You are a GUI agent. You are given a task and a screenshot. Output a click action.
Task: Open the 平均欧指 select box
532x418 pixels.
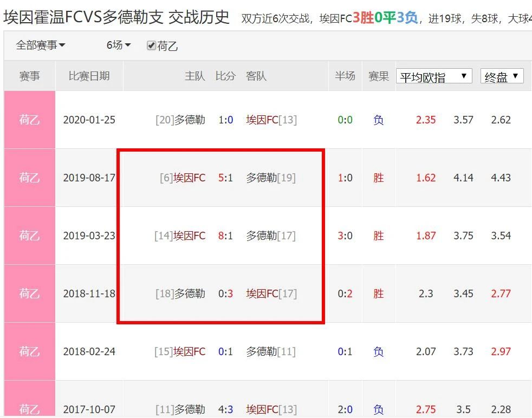(433, 76)
